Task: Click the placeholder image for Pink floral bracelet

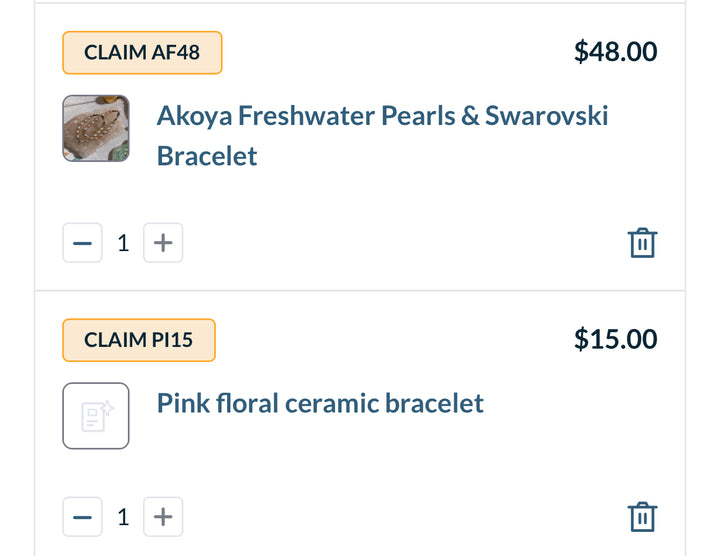Action: click(x=96, y=416)
